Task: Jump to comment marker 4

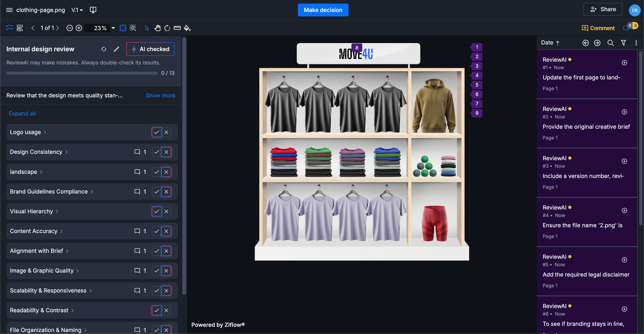Action: pos(477,75)
